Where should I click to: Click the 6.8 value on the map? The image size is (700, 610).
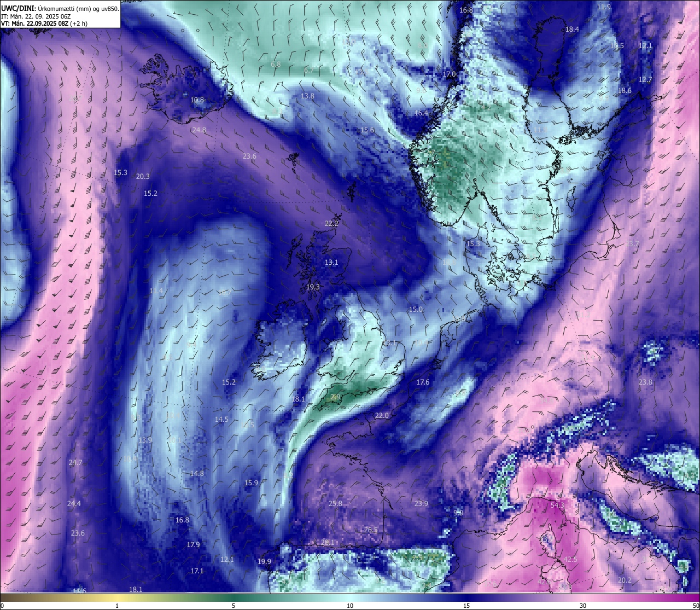pos(276,65)
